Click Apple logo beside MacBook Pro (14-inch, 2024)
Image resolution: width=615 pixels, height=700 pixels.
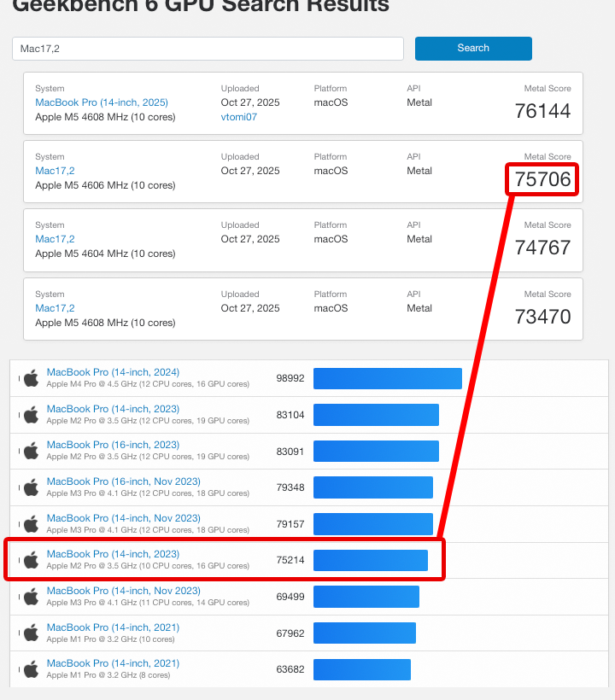32,378
